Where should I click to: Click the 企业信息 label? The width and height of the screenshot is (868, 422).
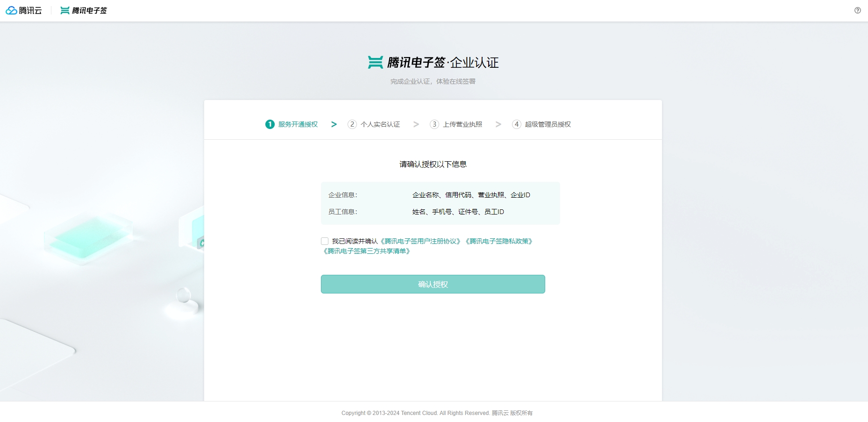[x=343, y=195]
